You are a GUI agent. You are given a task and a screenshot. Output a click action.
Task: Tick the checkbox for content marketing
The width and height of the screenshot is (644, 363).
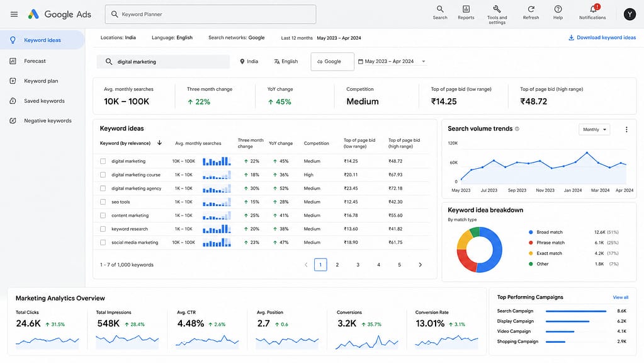(x=103, y=216)
